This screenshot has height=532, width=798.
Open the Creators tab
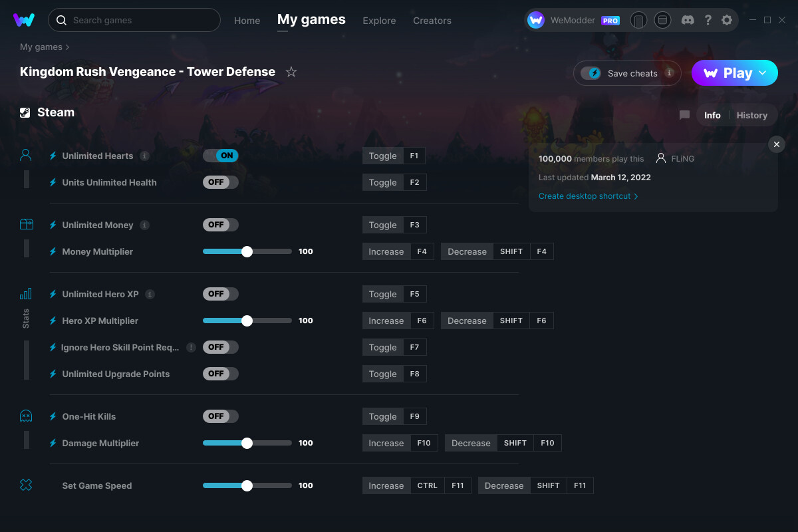pyautogui.click(x=432, y=21)
